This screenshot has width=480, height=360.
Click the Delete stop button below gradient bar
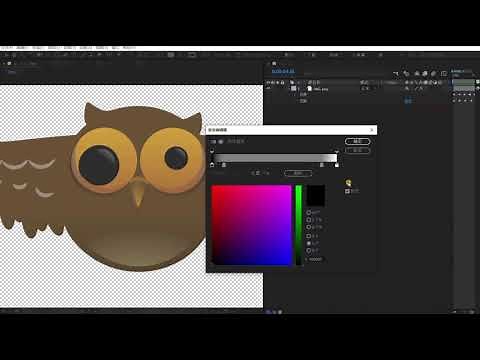click(298, 173)
